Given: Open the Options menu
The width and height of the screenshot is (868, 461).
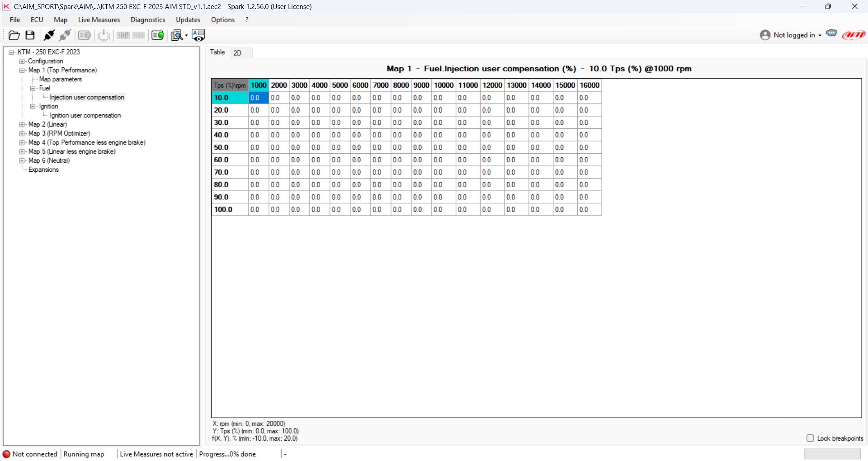Looking at the screenshot, I should point(223,20).
